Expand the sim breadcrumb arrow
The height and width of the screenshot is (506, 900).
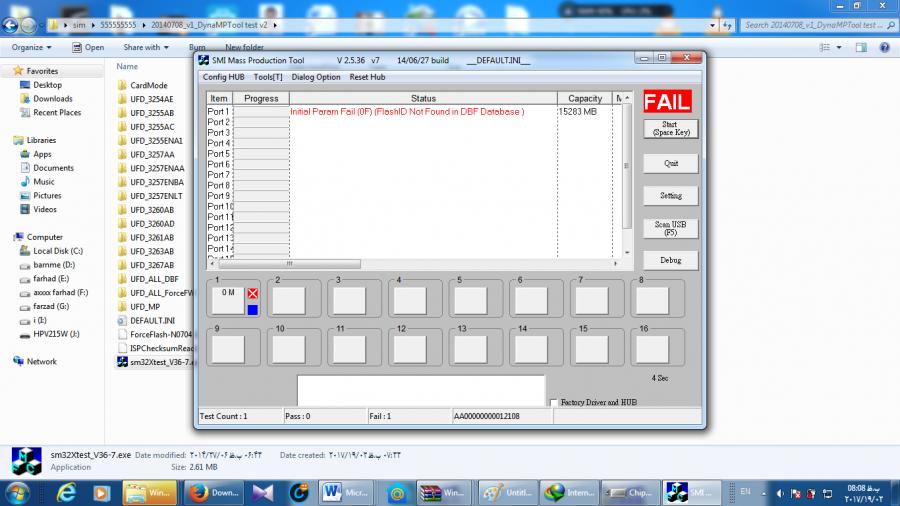click(93, 25)
